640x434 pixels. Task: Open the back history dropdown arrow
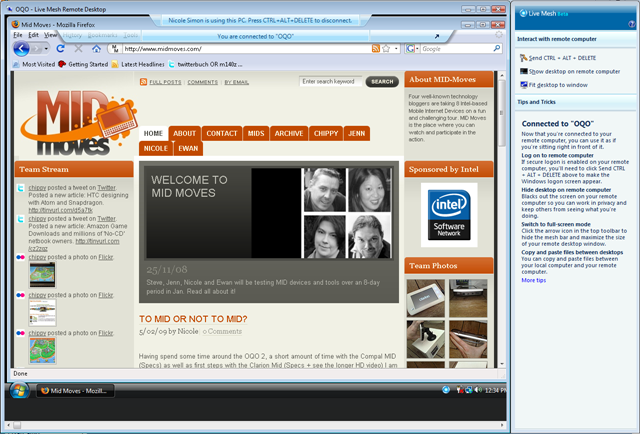pyautogui.click(x=46, y=49)
